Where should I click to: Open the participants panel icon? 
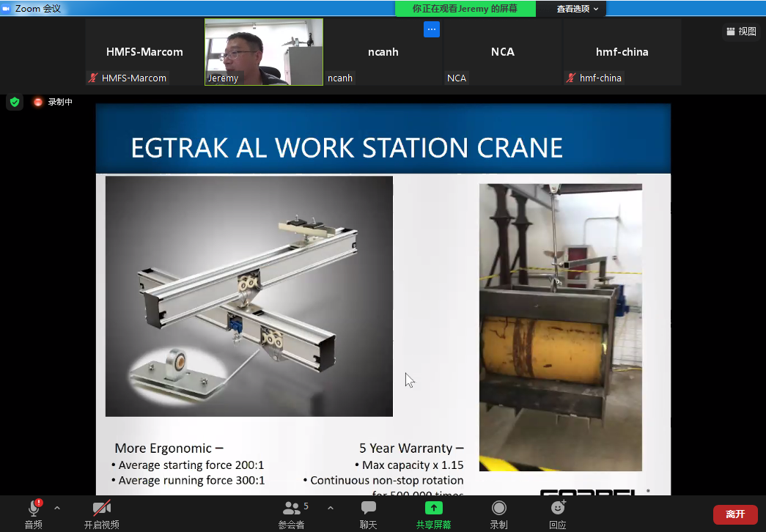291,508
